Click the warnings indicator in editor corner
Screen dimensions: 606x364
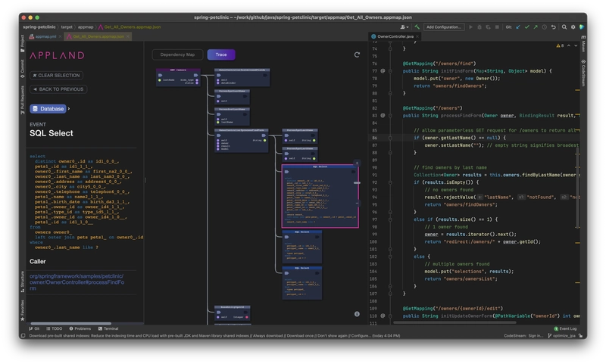click(x=560, y=45)
